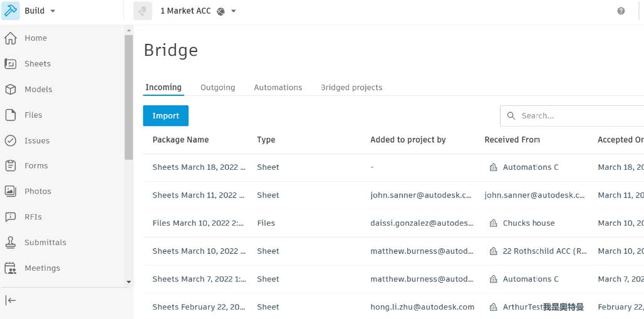This screenshot has height=319, width=644.
Task: Open the Sheets March 11, 2022 package
Action: (199, 196)
